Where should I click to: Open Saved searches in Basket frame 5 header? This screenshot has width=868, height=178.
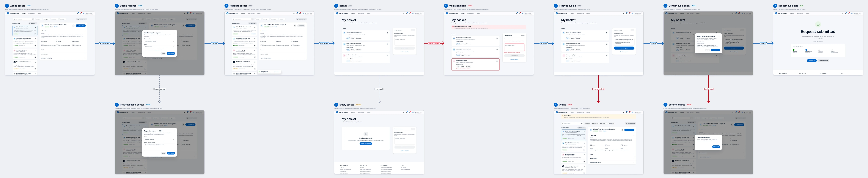(361, 13)
